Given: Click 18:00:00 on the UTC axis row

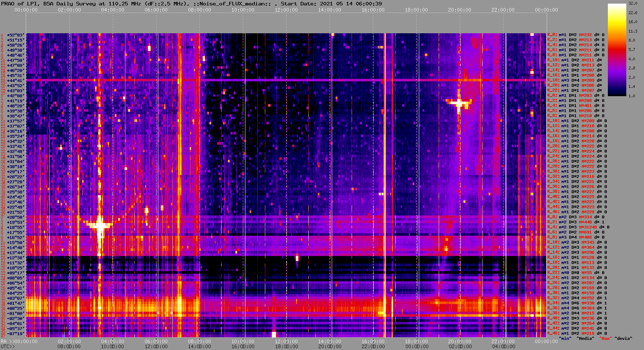Looking at the screenshot, I should tap(286, 346).
